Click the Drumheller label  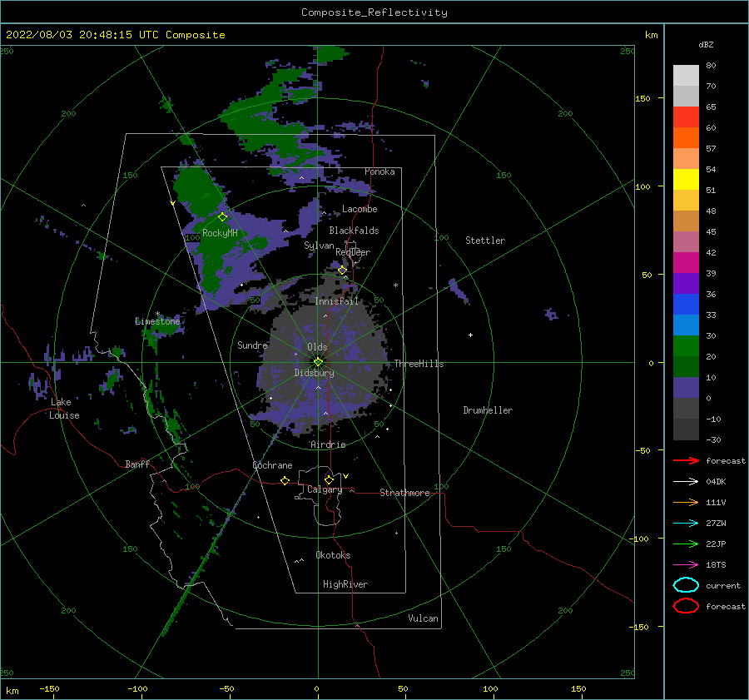click(x=488, y=410)
